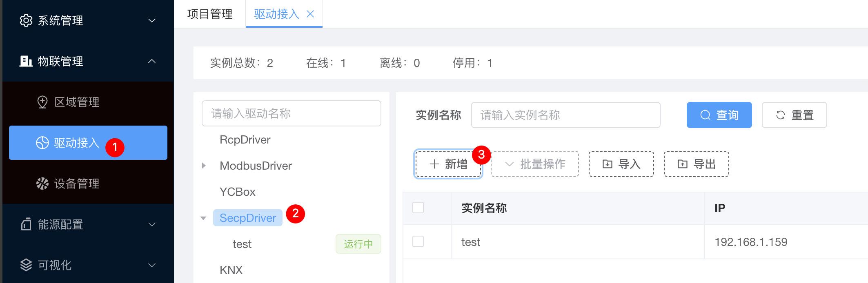Focus the 请输入实例名称 input field

[x=566, y=115]
